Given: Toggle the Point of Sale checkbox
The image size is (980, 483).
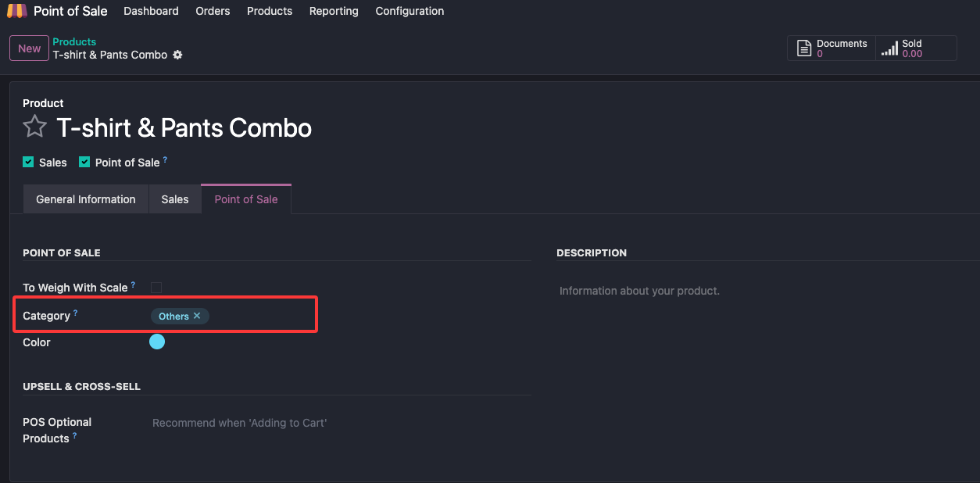Looking at the screenshot, I should (85, 163).
